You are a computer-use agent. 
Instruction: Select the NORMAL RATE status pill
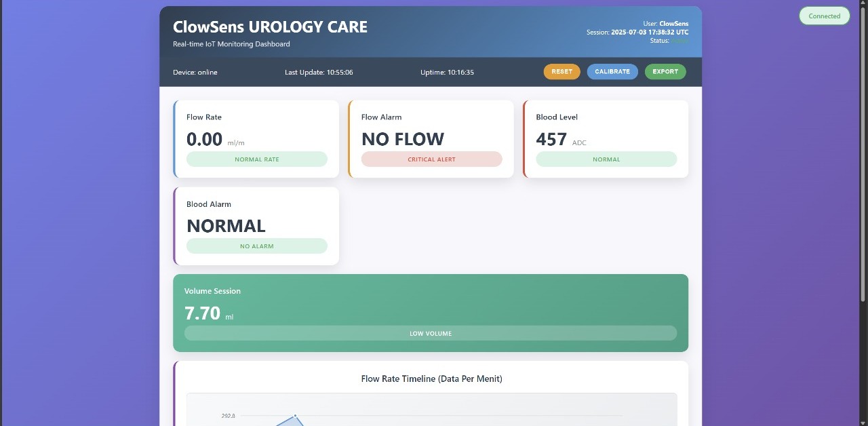[x=256, y=159]
